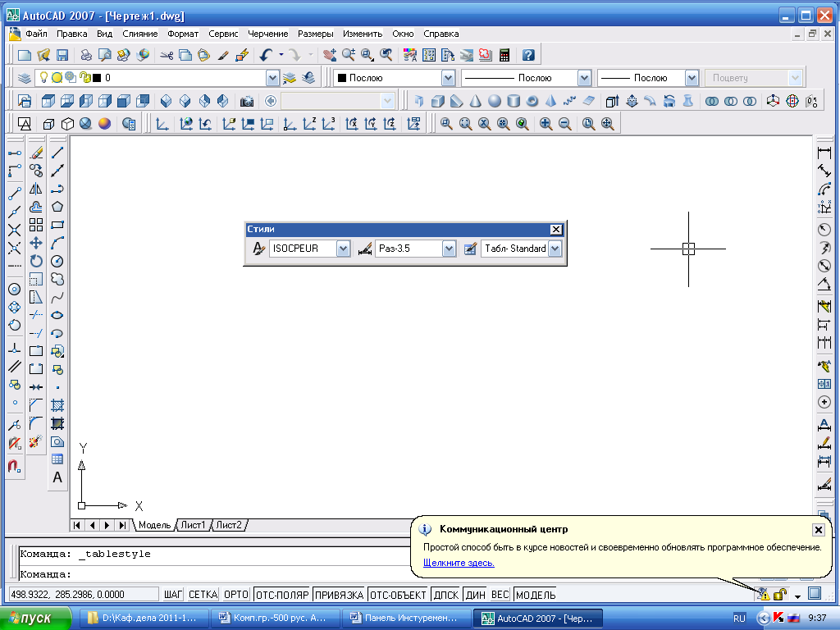Screen dimensions: 840x630
Task: Toggle ОТС-ПОЛЯР polar tracking
Action: (282, 594)
